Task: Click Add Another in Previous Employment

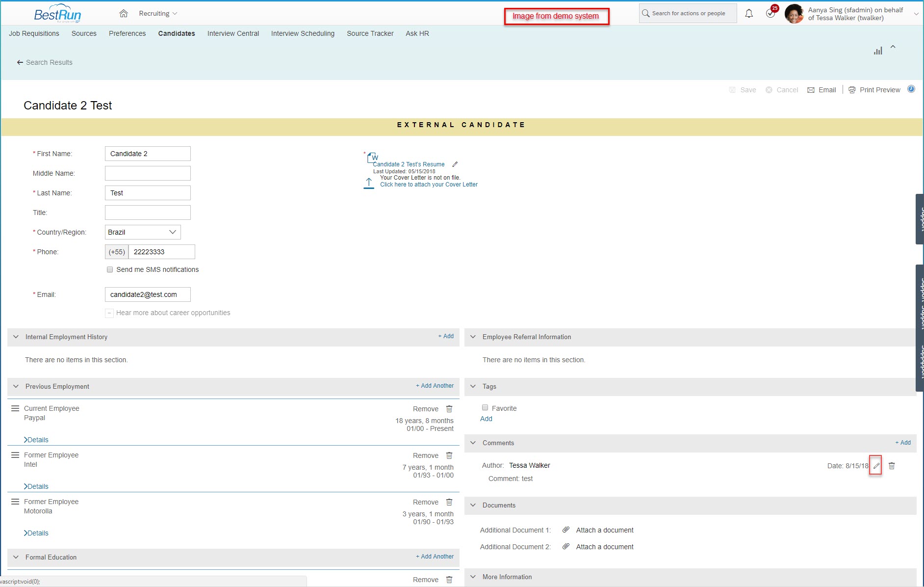Action: (x=435, y=386)
